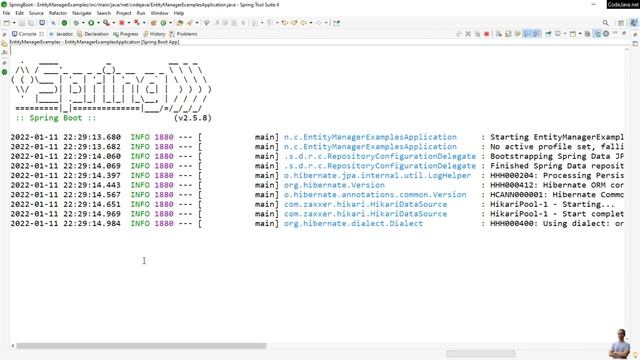Toggle show console when standard out changes
The width and height of the screenshot is (640, 360).
click(x=527, y=34)
